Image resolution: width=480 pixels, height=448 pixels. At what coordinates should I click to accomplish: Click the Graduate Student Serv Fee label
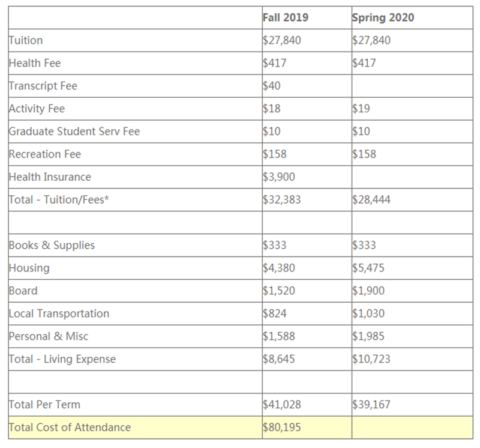74,132
